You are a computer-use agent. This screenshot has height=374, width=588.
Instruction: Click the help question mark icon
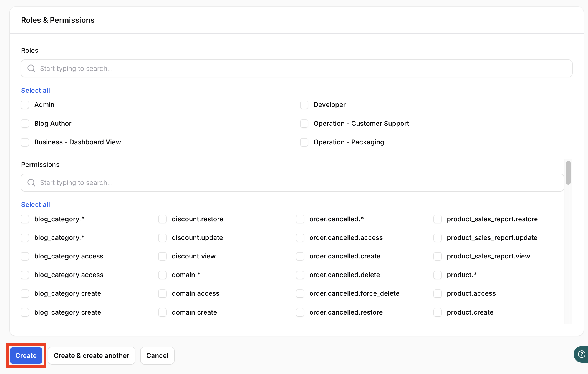click(581, 354)
